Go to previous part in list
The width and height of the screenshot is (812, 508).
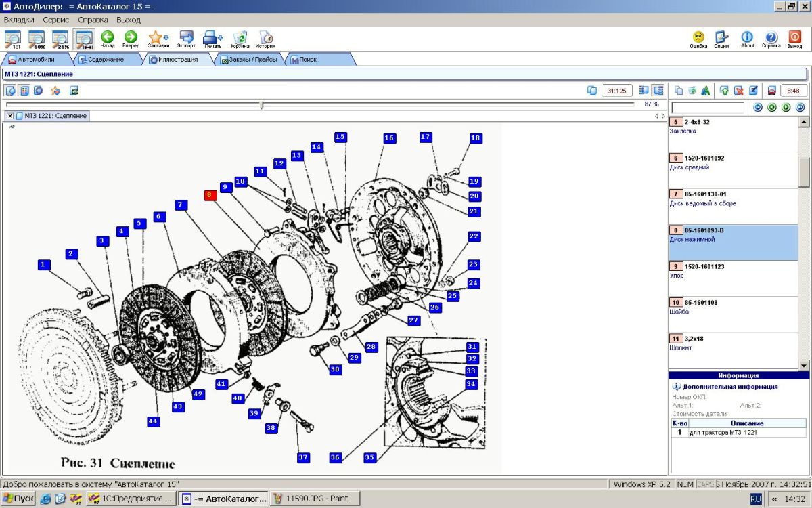point(772,107)
